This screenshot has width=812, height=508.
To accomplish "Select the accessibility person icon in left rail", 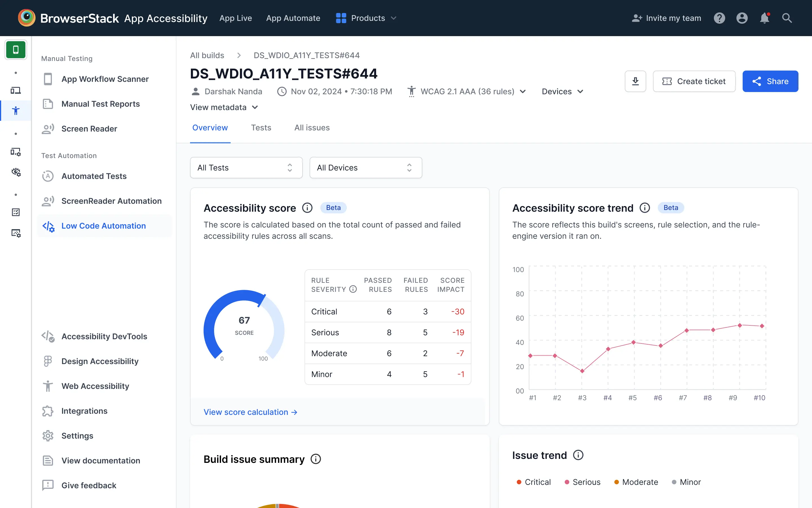I will 16,111.
